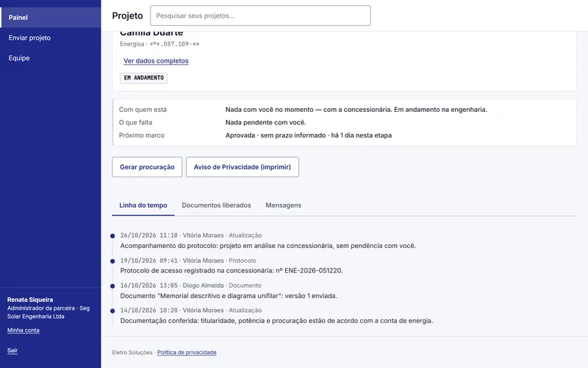Open the Política de privacidade link
The width and height of the screenshot is (588, 368).
pos(187,353)
